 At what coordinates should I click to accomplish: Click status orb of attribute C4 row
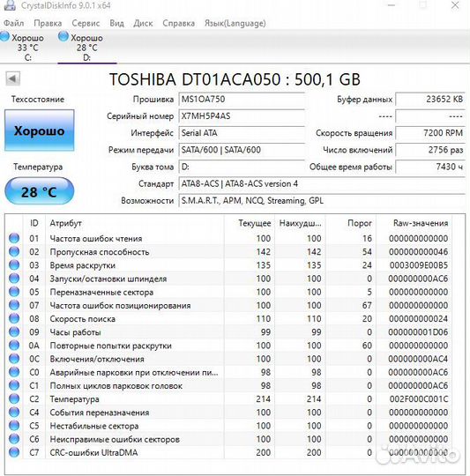(14, 412)
